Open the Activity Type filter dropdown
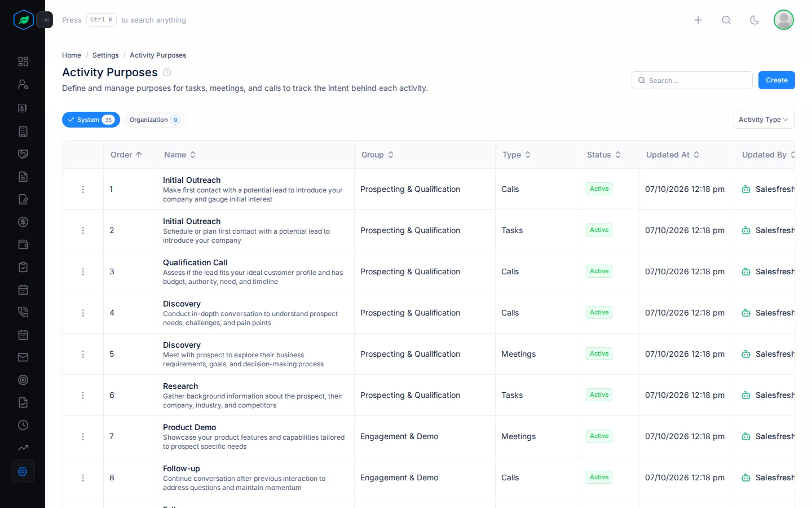The image size is (812, 508). click(764, 120)
